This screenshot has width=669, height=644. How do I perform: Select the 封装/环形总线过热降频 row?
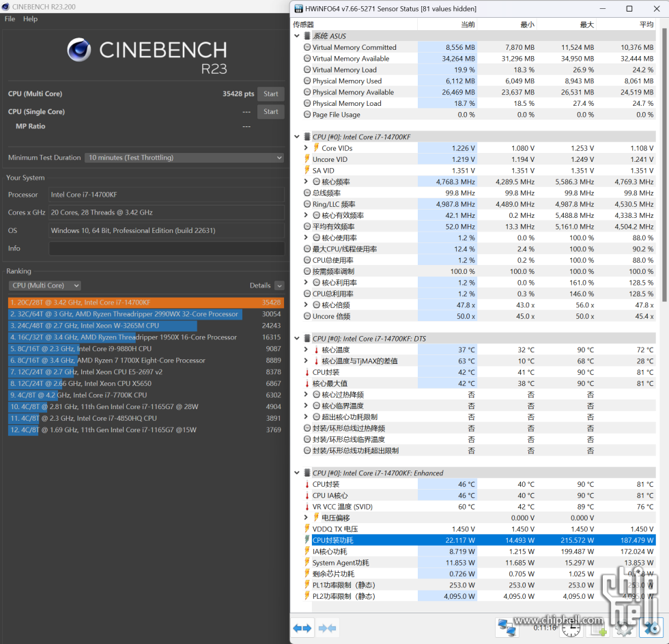479,428
